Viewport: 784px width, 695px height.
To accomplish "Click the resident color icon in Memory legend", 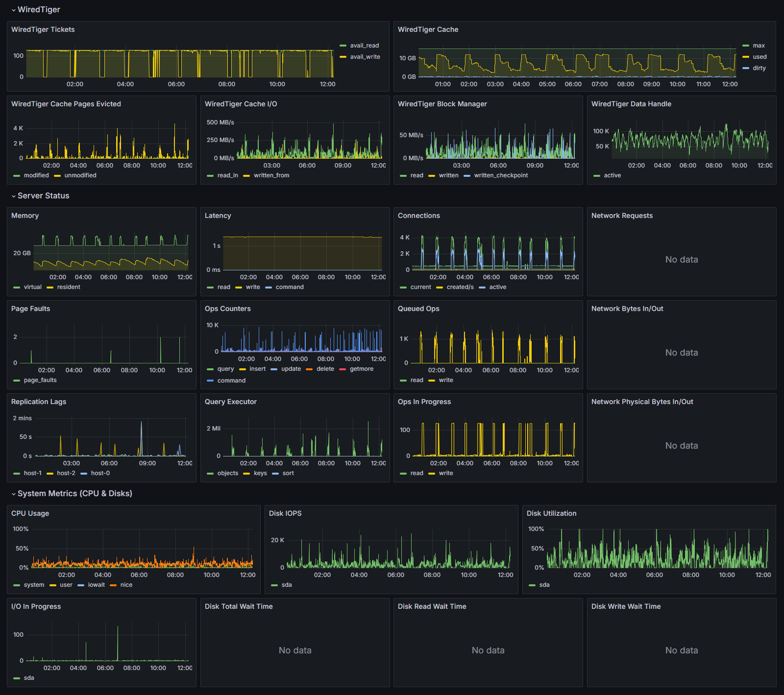I will [50, 287].
